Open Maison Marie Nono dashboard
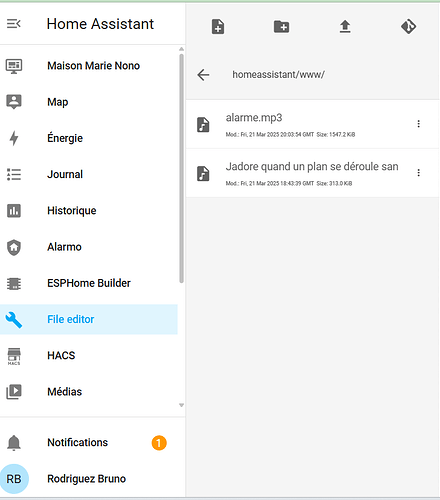Screen dimensions: 440x500 (89, 66)
